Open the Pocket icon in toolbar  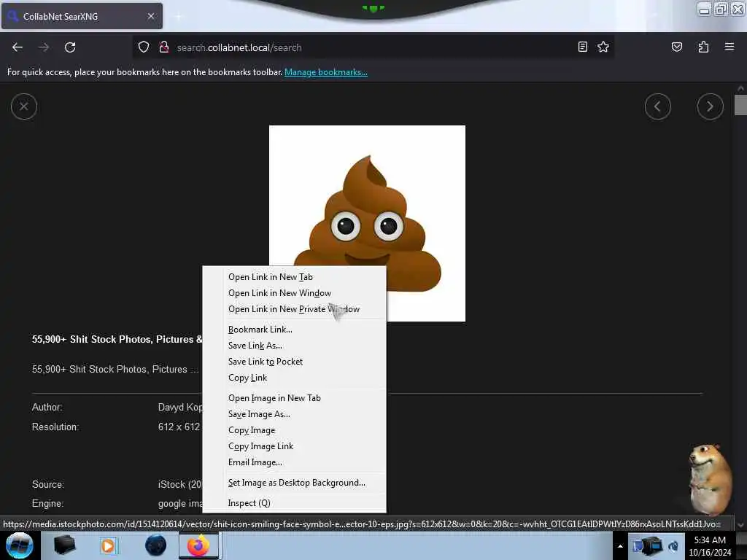pyautogui.click(x=676, y=47)
